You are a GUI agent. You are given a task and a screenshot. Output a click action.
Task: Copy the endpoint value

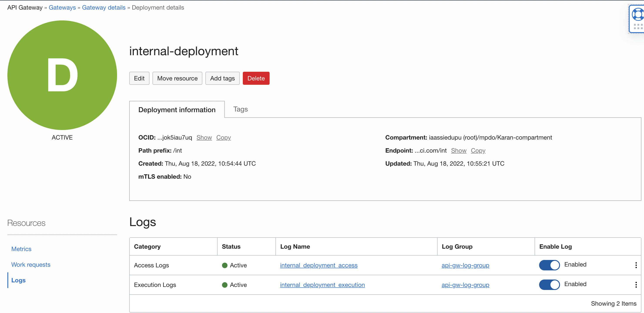coord(478,151)
